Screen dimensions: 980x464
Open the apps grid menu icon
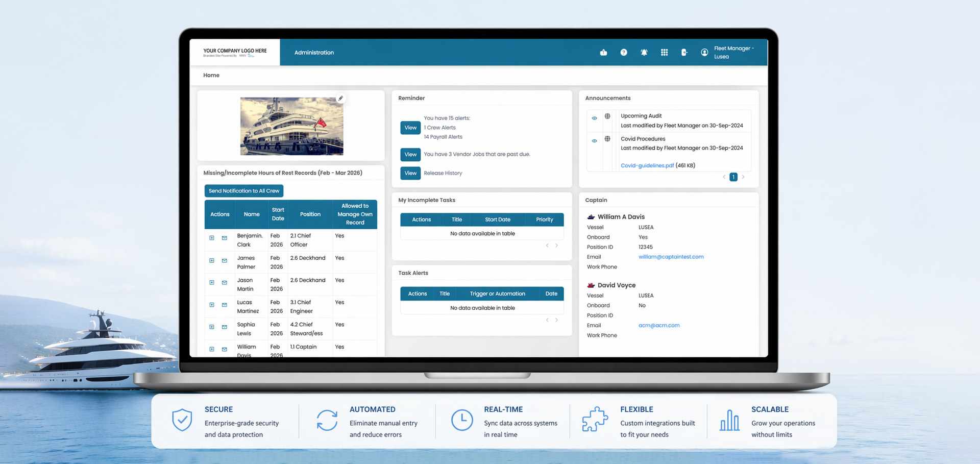(x=664, y=53)
